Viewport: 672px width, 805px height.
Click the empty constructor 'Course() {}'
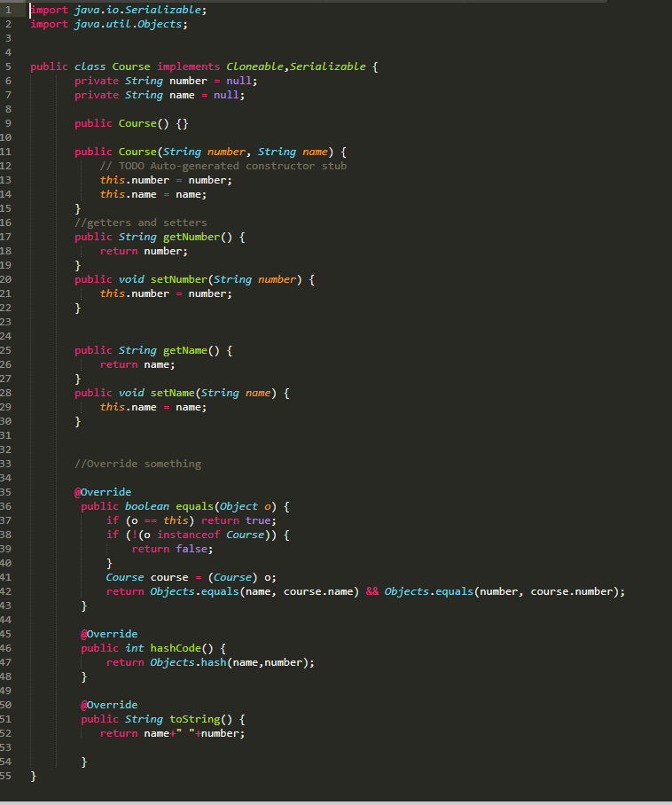[x=153, y=124]
